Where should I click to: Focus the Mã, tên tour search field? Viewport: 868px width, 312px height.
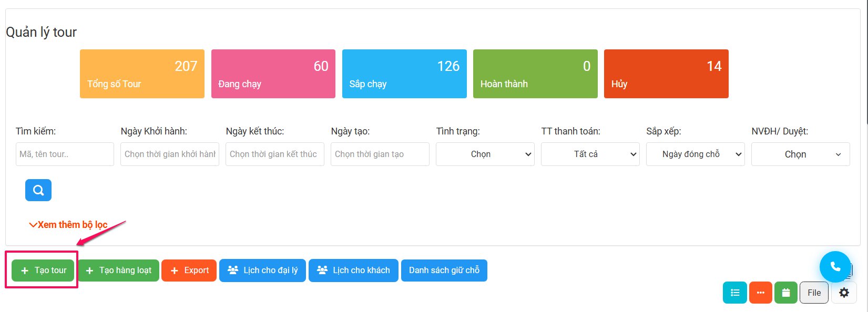[65, 154]
